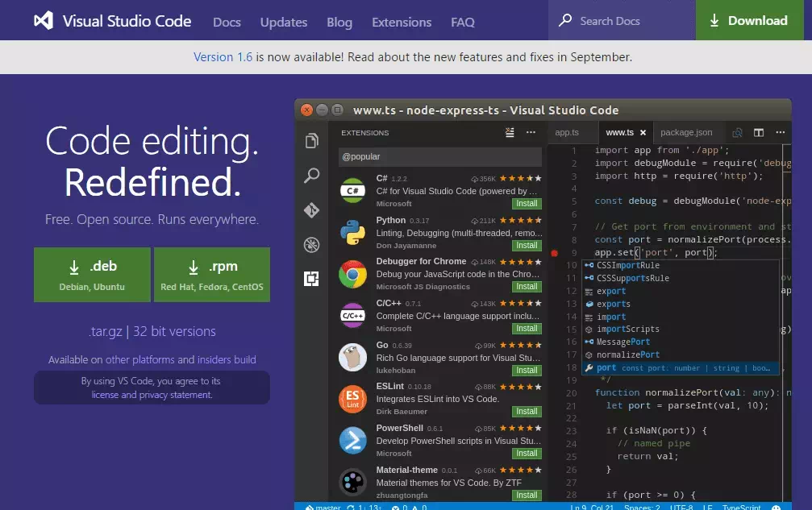Select MessagePort autocomplete suggestion
The width and height of the screenshot is (812, 510).
[x=680, y=342]
